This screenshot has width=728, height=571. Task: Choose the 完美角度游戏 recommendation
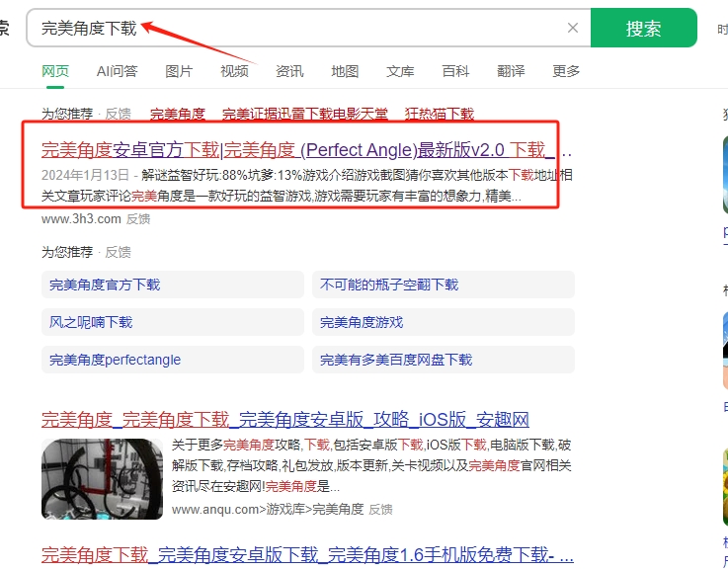tap(444, 322)
